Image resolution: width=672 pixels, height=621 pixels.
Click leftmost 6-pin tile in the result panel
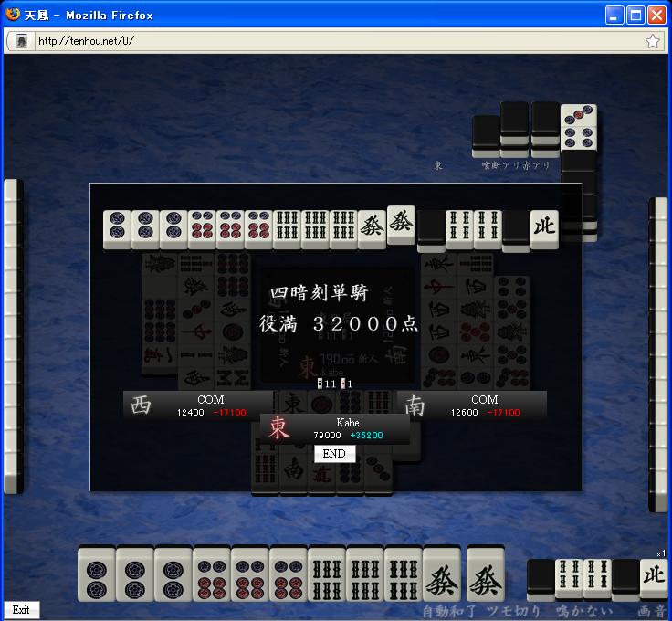[x=202, y=230]
